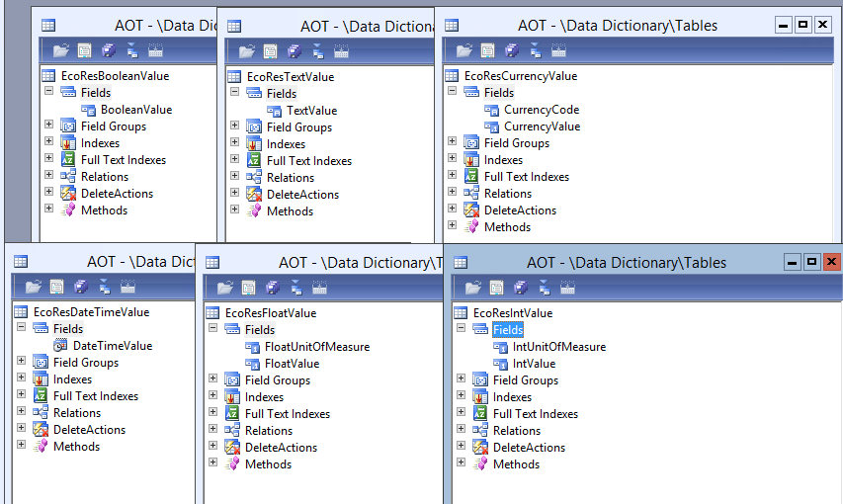This screenshot has width=843, height=504.
Task: Select the DateTimeValue field
Action: point(112,346)
